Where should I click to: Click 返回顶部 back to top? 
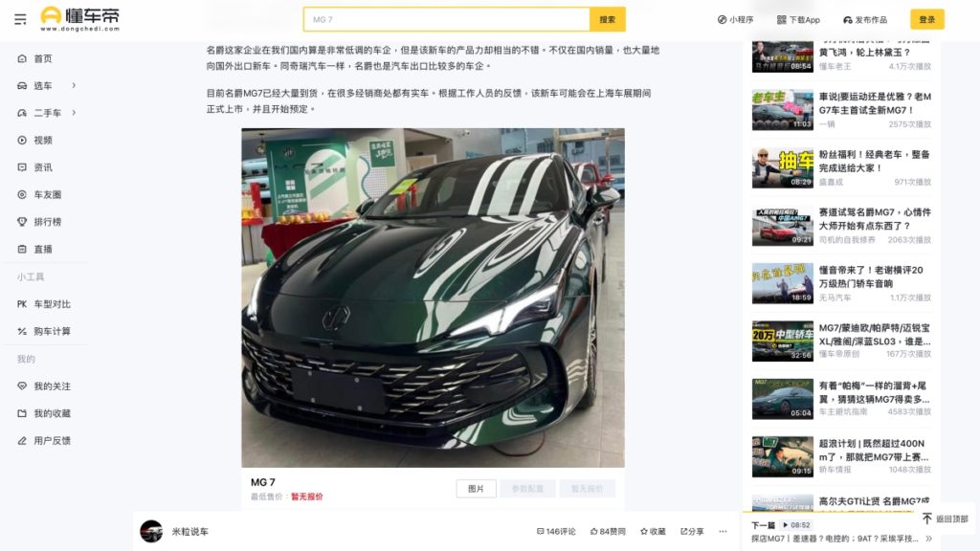[x=945, y=519]
